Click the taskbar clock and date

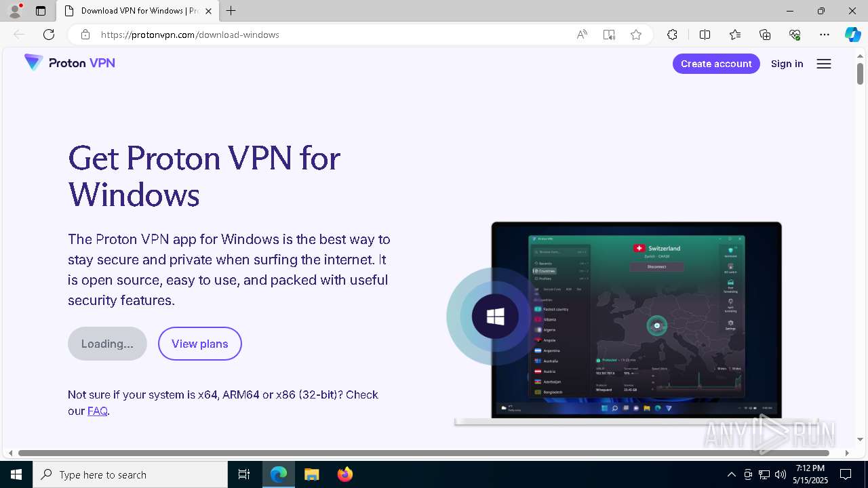click(x=811, y=474)
